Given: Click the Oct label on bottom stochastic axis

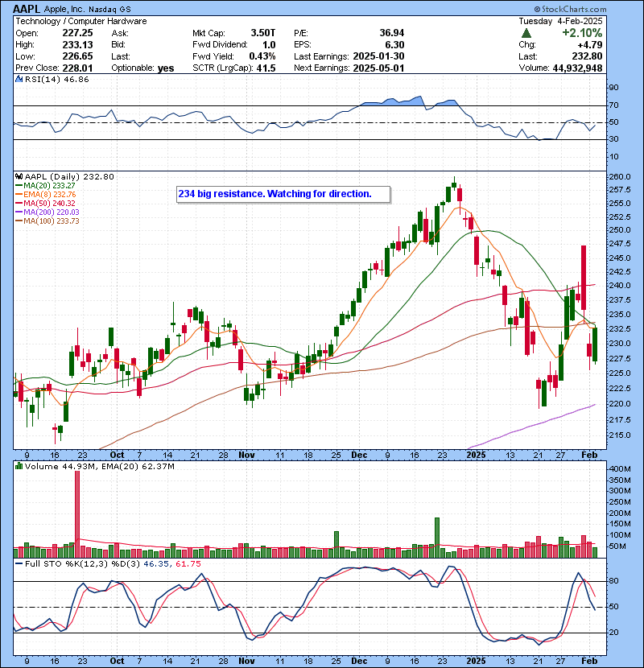Looking at the screenshot, I should click(x=117, y=661).
